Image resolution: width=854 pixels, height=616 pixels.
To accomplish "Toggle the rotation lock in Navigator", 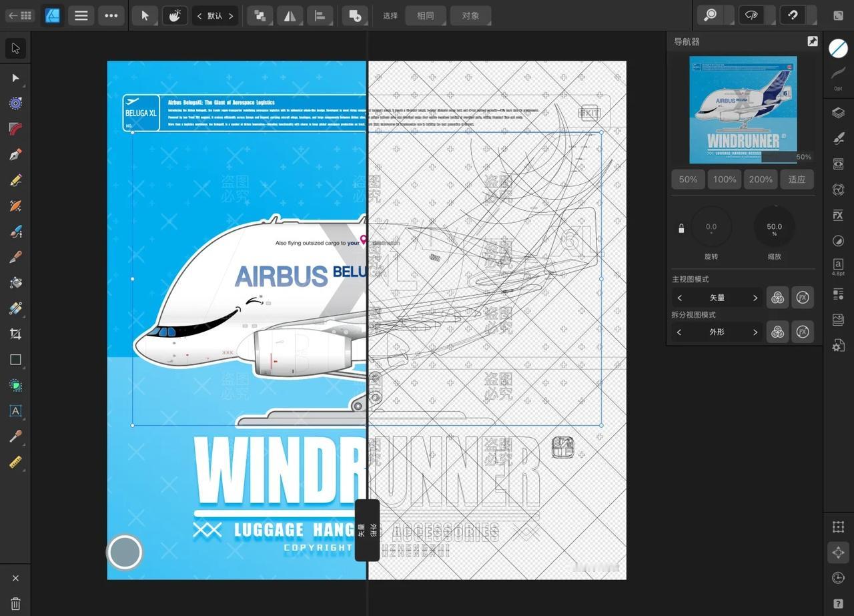I will point(681,228).
